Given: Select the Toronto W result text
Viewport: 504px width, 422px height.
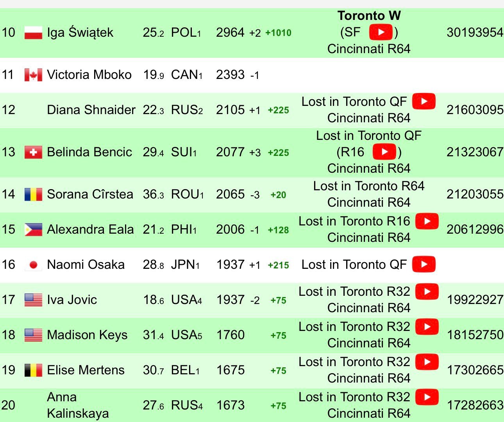Looking at the screenshot, I should (x=369, y=16).
